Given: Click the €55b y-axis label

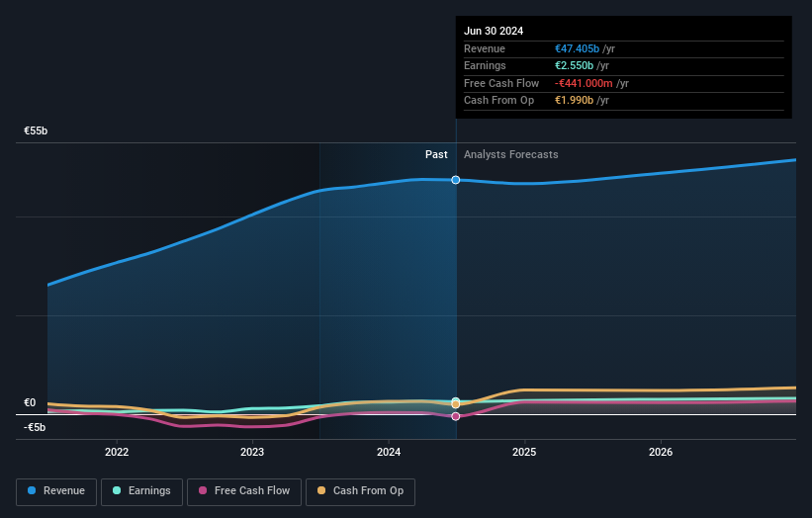Looking at the screenshot, I should [x=36, y=130].
